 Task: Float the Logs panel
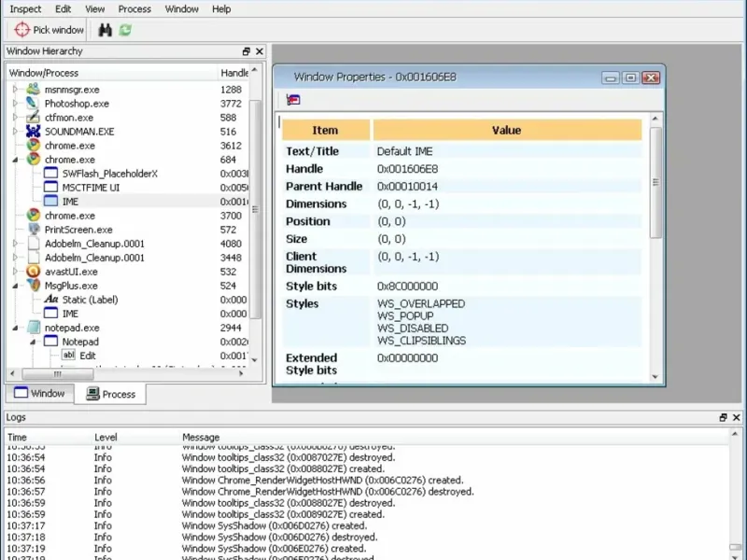[723, 417]
